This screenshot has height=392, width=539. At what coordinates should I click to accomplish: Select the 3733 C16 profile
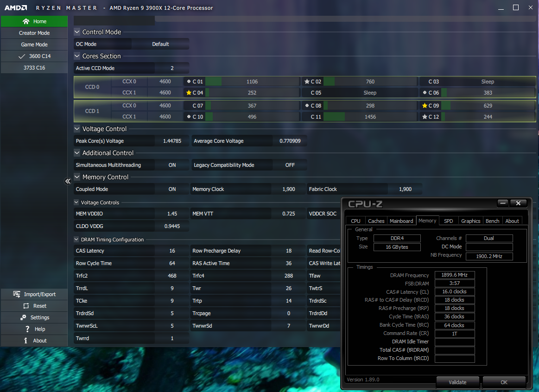coord(34,68)
